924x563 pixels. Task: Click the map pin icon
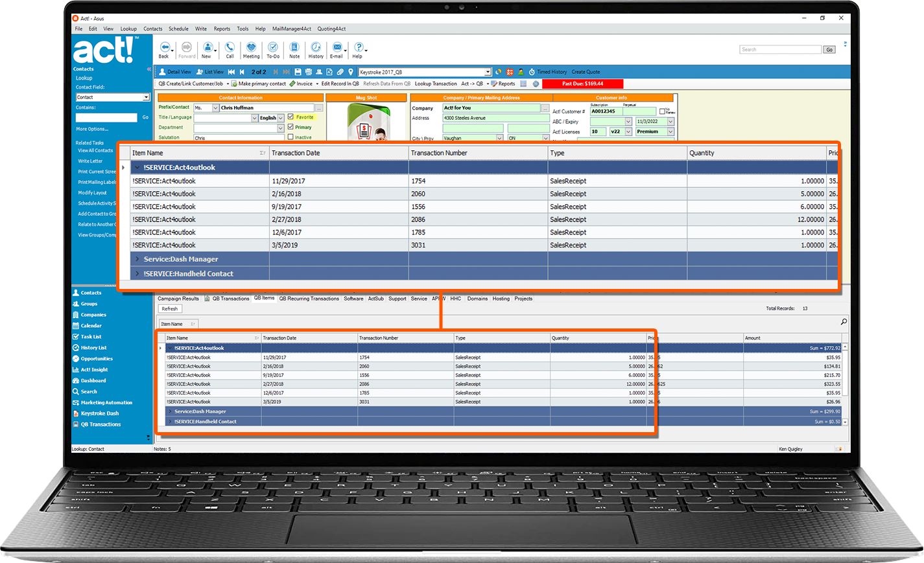[x=351, y=72]
